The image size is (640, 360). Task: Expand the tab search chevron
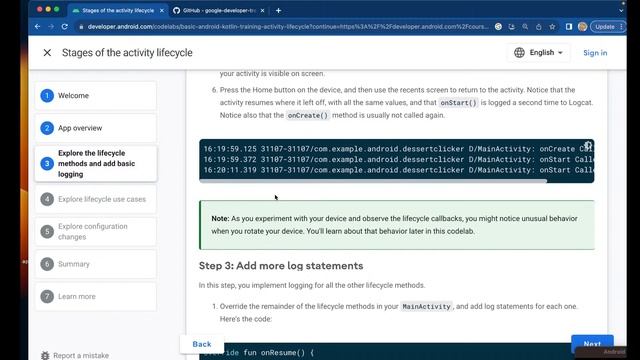coord(621,11)
